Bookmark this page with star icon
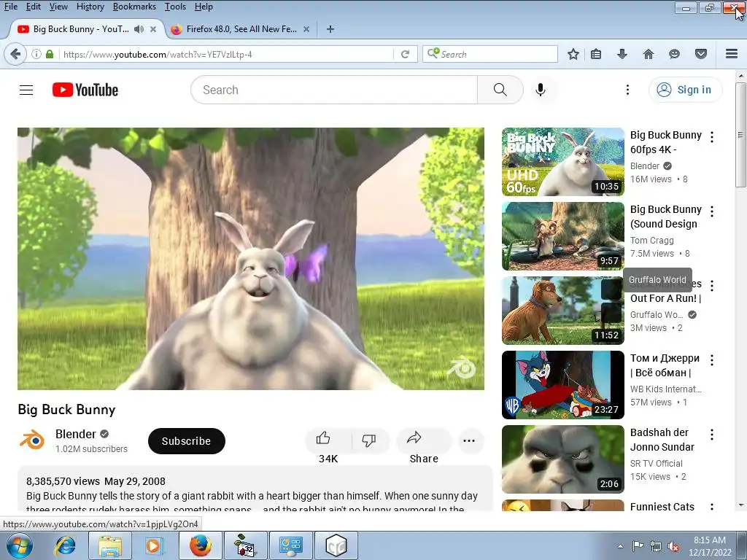The height and width of the screenshot is (560, 747). 573,54
